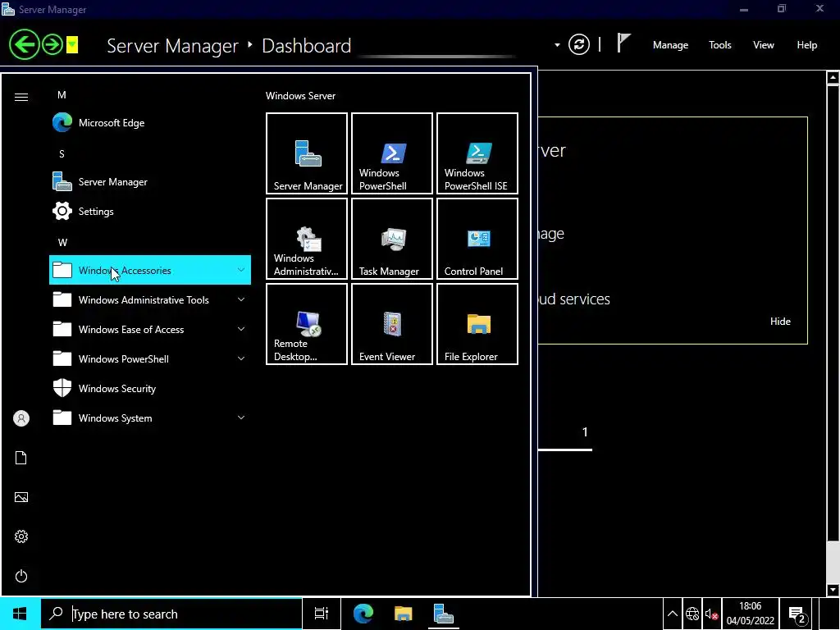This screenshot has height=630, width=840.
Task: Show hidden tray icons chevron
Action: click(x=673, y=614)
